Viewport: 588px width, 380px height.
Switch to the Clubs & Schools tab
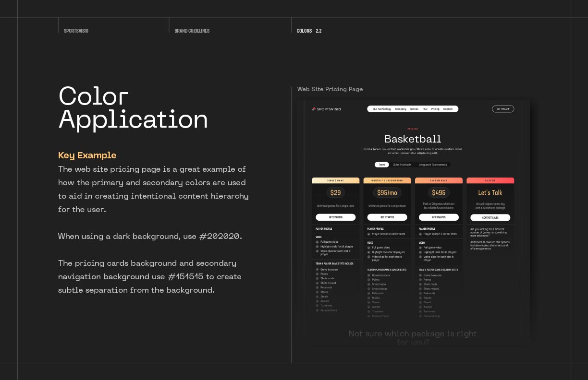click(x=402, y=165)
